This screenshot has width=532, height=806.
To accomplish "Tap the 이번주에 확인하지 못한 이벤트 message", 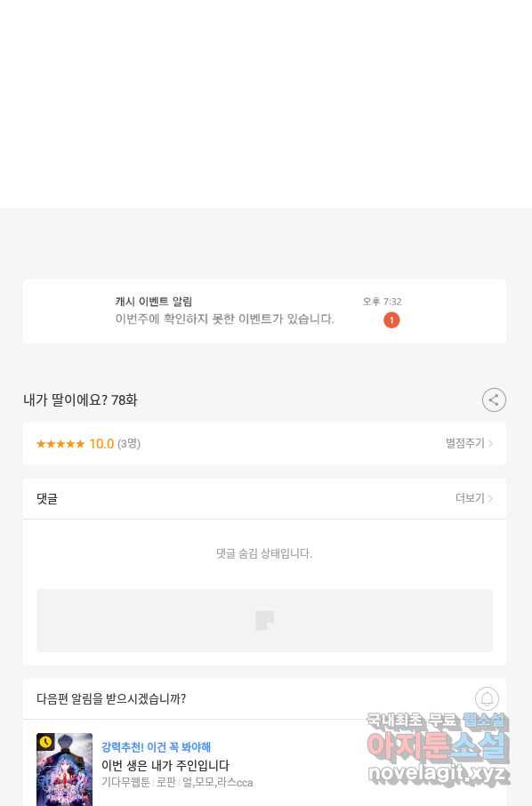I will (224, 319).
